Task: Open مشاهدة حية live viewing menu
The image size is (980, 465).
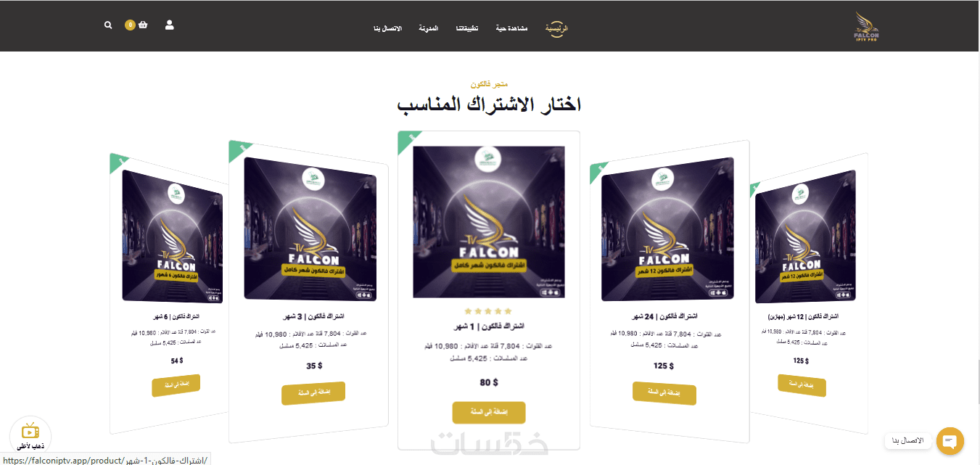Action: (x=512, y=28)
